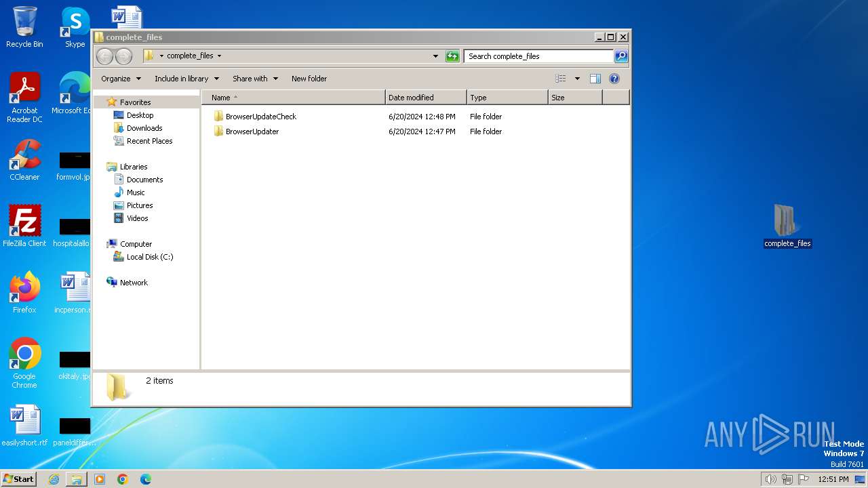
Task: Sort by the Type column header
Action: [507, 98]
